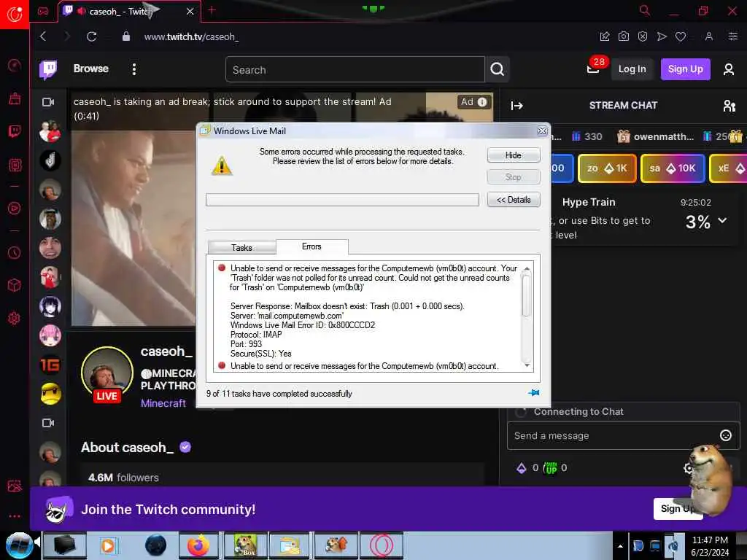Image resolution: width=747 pixels, height=560 pixels.
Task: Select the sa 10K bits cheer badge
Action: (673, 168)
